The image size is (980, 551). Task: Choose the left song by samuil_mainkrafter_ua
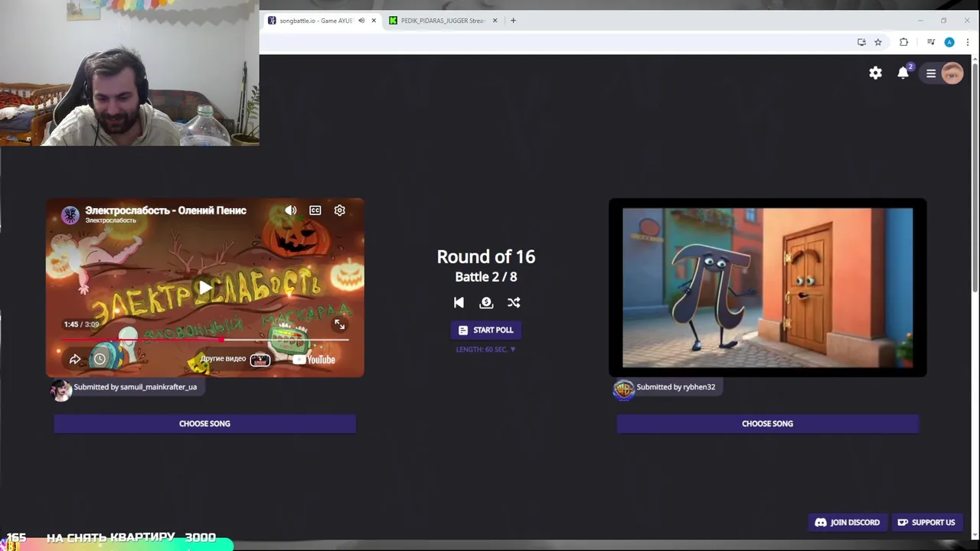204,423
